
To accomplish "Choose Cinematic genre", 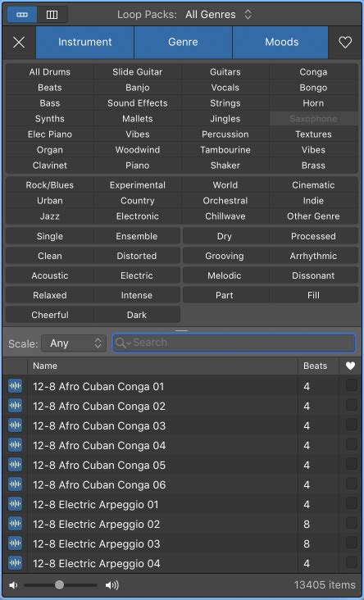I will (x=313, y=185).
